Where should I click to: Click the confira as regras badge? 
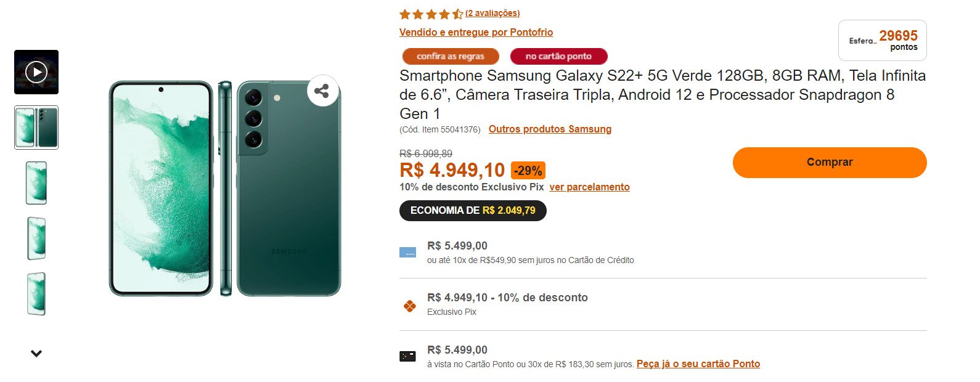click(451, 56)
